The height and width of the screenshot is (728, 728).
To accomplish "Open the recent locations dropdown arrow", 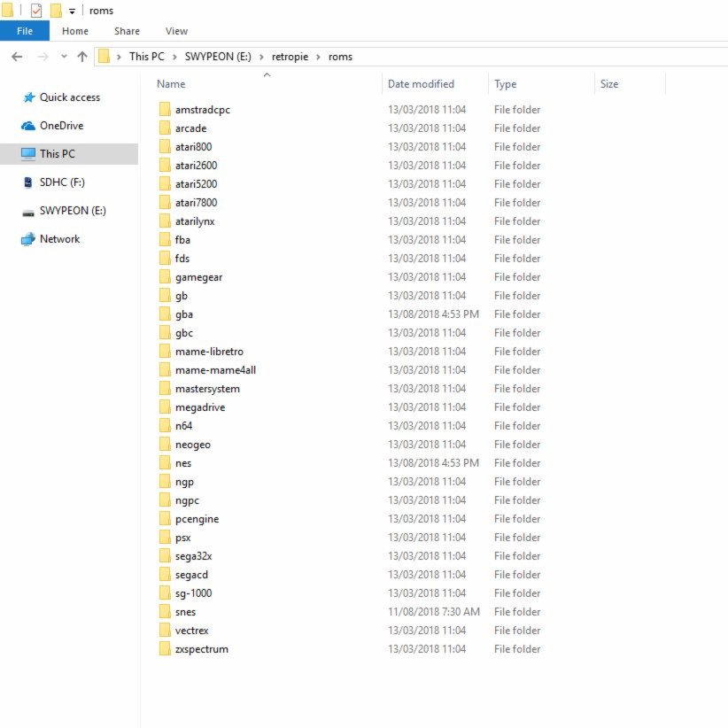I will [64, 57].
